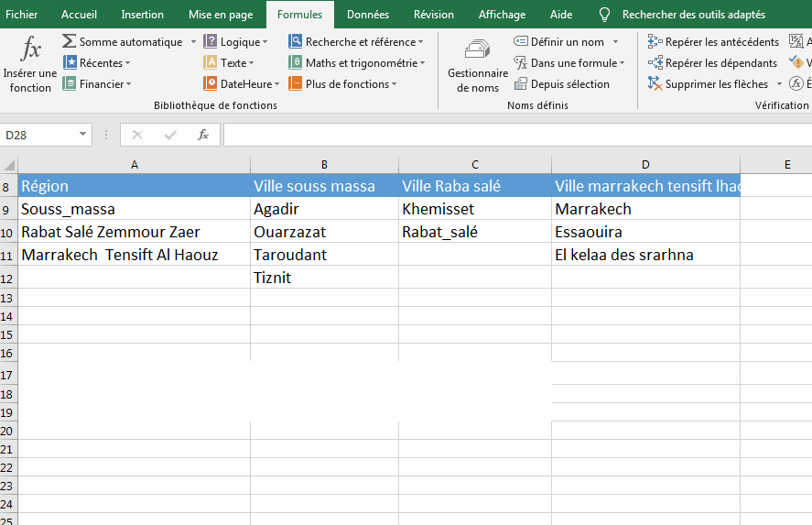The height and width of the screenshot is (525, 812).
Task: Click Depuis sélection button
Action: click(562, 84)
